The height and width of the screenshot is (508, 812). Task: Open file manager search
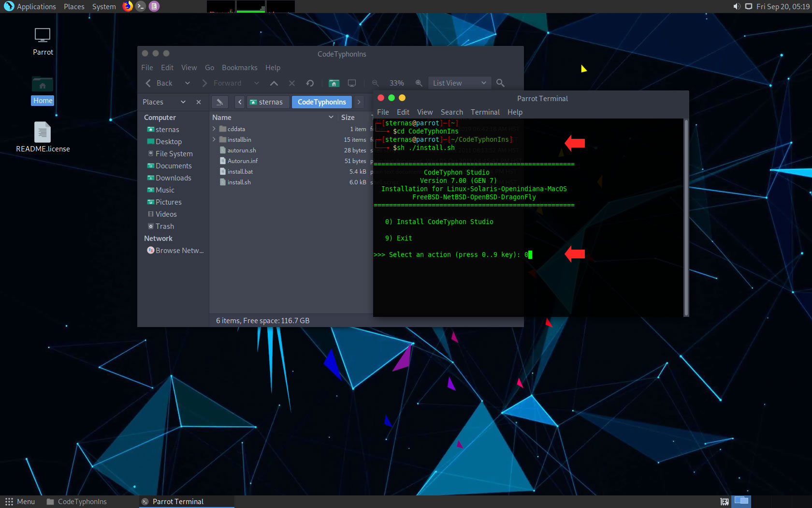click(500, 83)
